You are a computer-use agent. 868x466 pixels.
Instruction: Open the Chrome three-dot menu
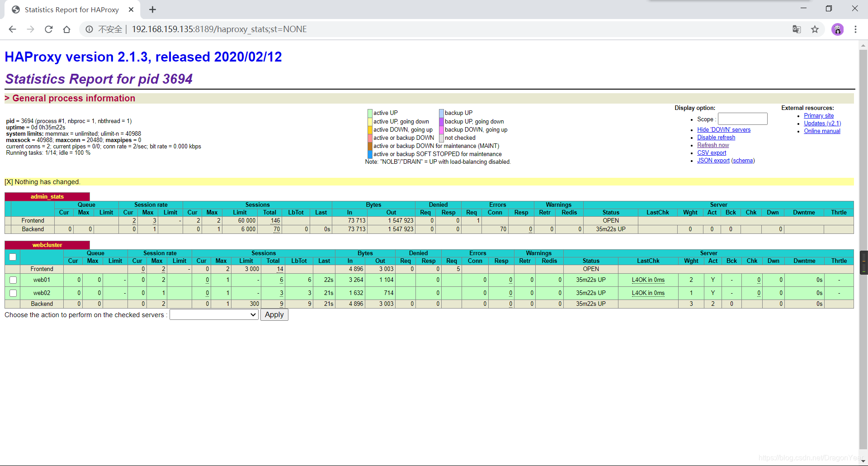[855, 29]
